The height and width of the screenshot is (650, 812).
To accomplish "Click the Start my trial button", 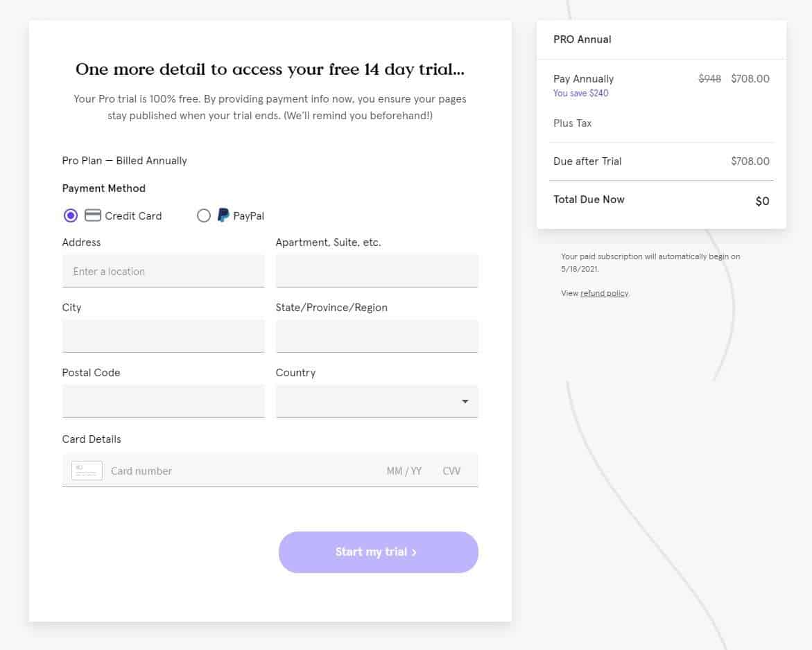I will tap(378, 552).
